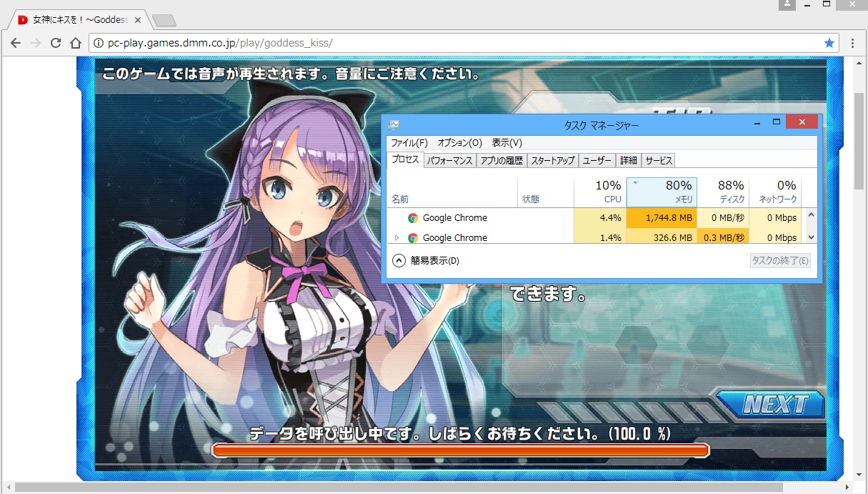868x494 pixels.
Task: View site information icon in address bar
Action: [x=99, y=43]
